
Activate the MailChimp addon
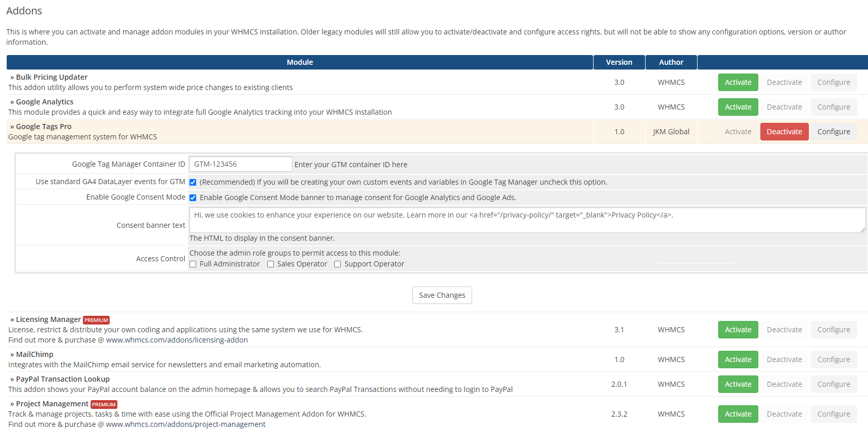pos(738,360)
